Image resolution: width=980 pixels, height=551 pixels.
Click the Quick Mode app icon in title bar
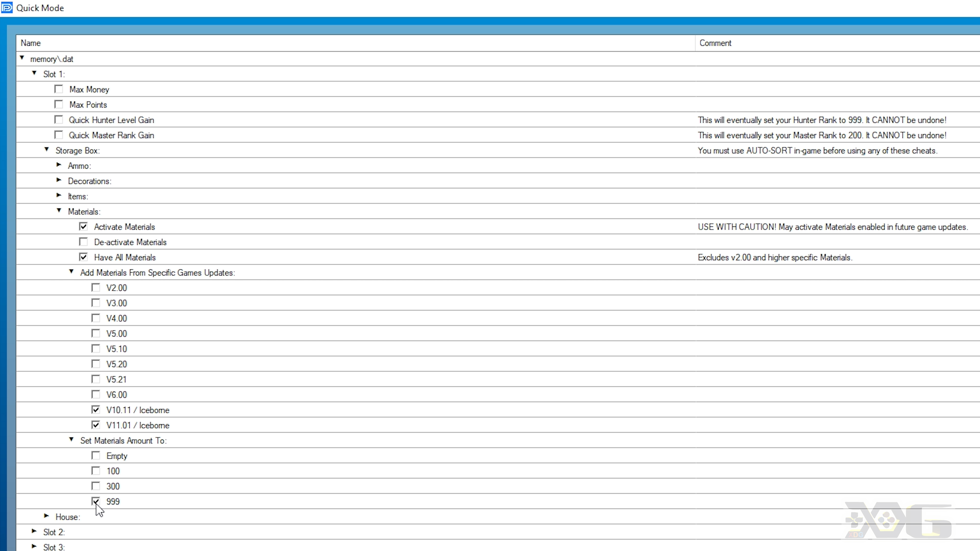pyautogui.click(x=7, y=8)
